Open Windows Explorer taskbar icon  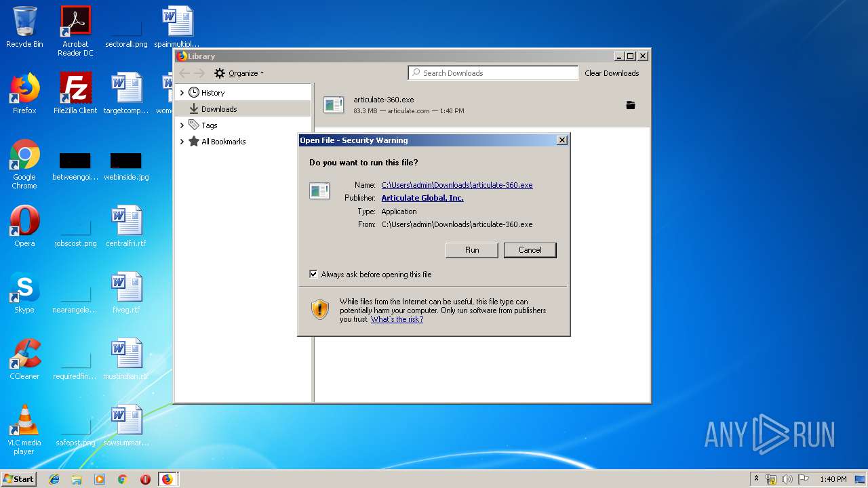coord(77,479)
